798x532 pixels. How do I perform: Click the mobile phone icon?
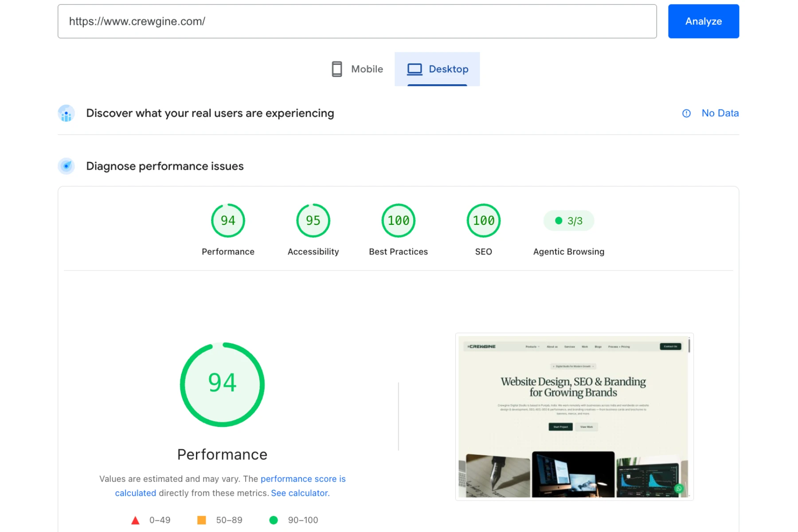pyautogui.click(x=337, y=69)
